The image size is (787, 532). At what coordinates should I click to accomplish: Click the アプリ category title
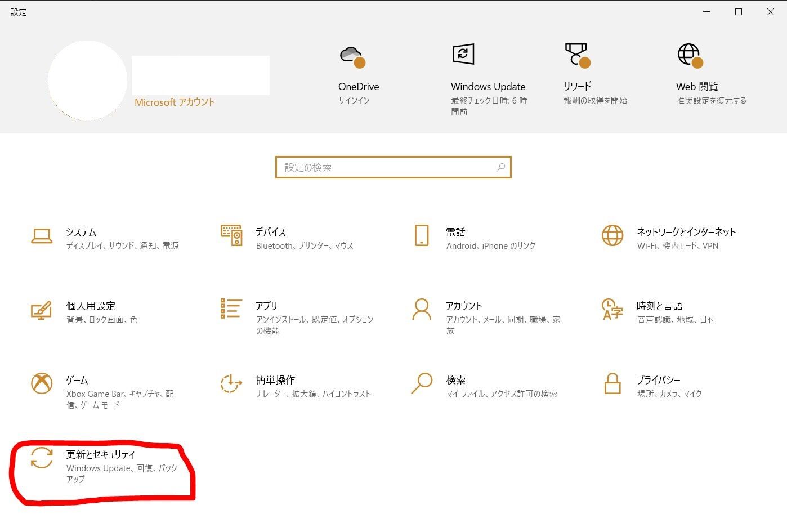pyautogui.click(x=267, y=306)
